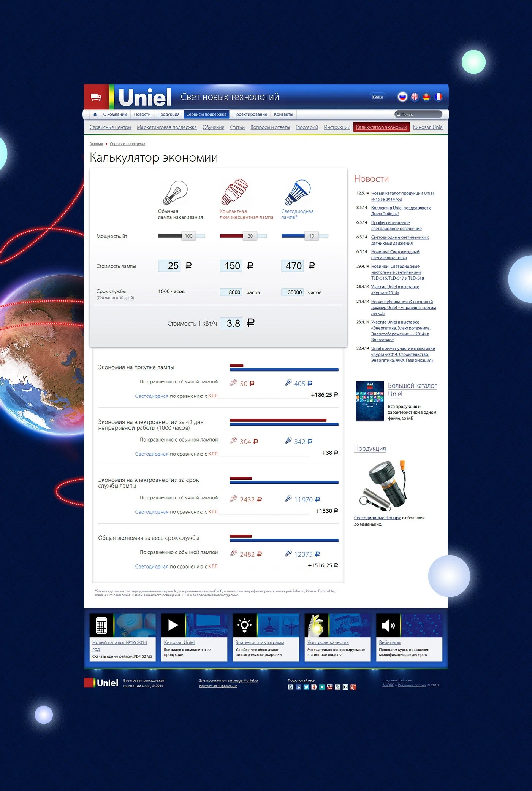Open the Facebook social icon in footer
Image resolution: width=532 pixels, height=791 pixels.
point(298,687)
